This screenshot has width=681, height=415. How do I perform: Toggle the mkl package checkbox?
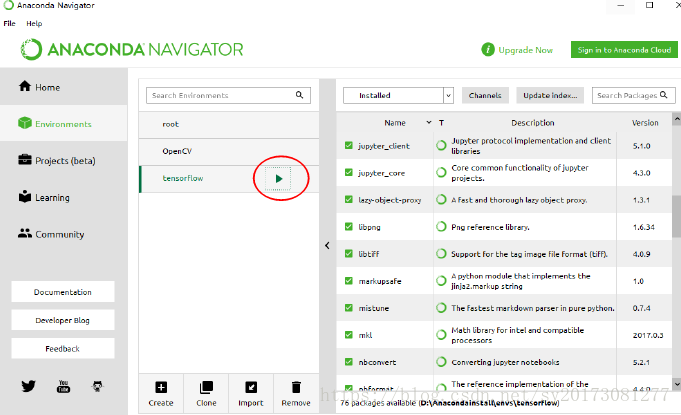tap(348, 335)
